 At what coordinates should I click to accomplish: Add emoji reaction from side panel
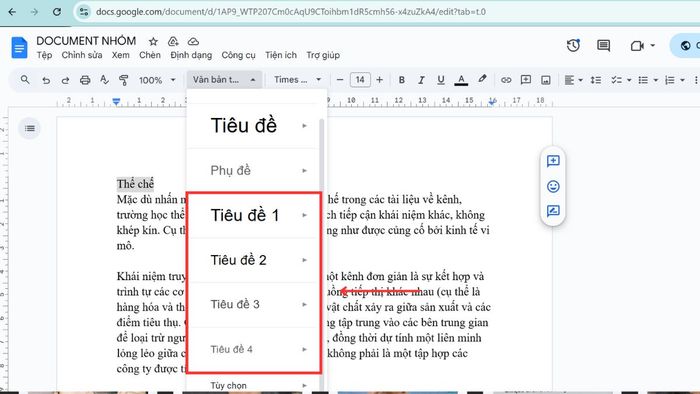553,187
